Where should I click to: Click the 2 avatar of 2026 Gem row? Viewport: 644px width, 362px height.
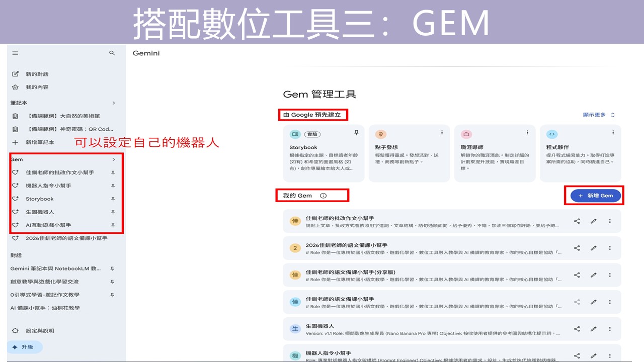coord(295,248)
